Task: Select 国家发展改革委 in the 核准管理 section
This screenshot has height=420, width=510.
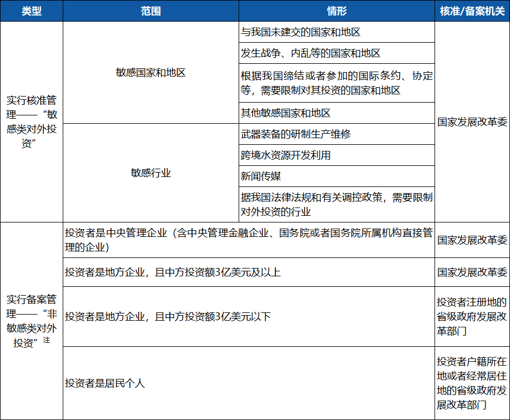Action: (472, 122)
